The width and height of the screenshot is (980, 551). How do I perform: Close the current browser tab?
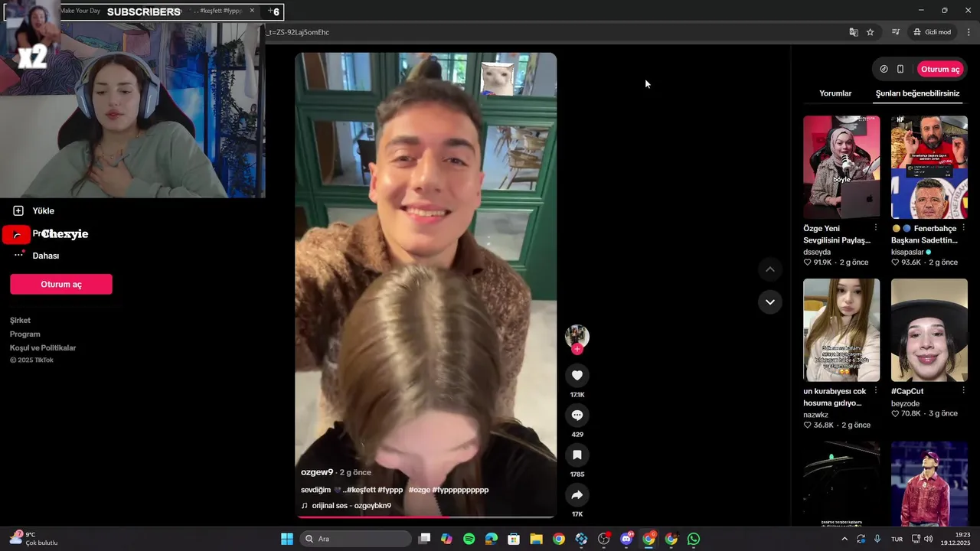click(252, 11)
